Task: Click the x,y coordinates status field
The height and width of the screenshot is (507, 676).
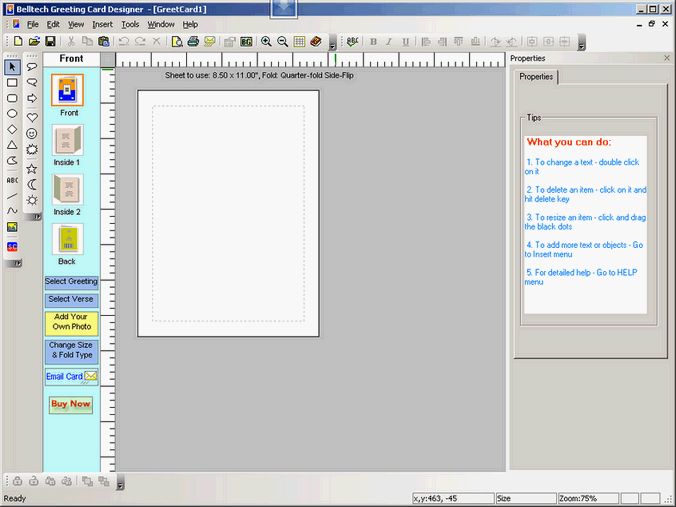Action: (x=453, y=498)
